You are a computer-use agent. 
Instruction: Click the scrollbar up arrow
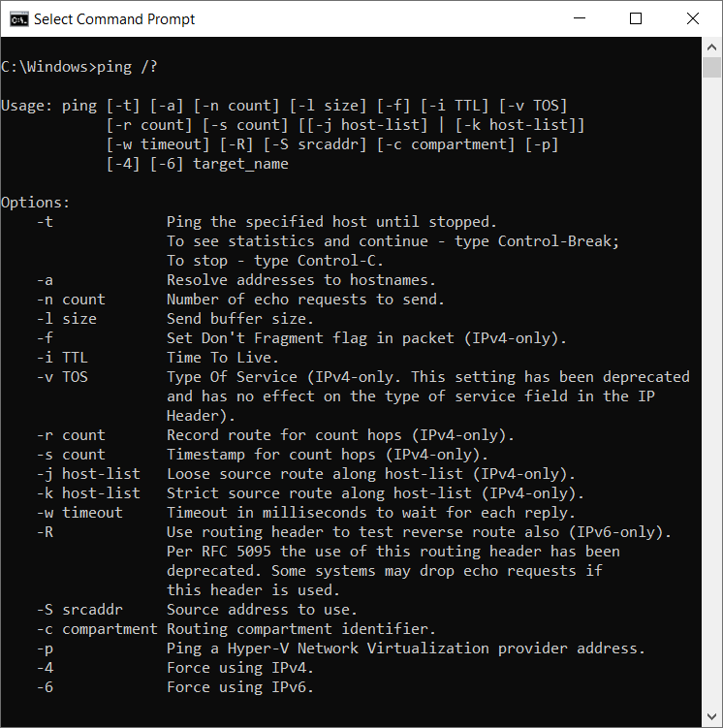click(x=711, y=47)
